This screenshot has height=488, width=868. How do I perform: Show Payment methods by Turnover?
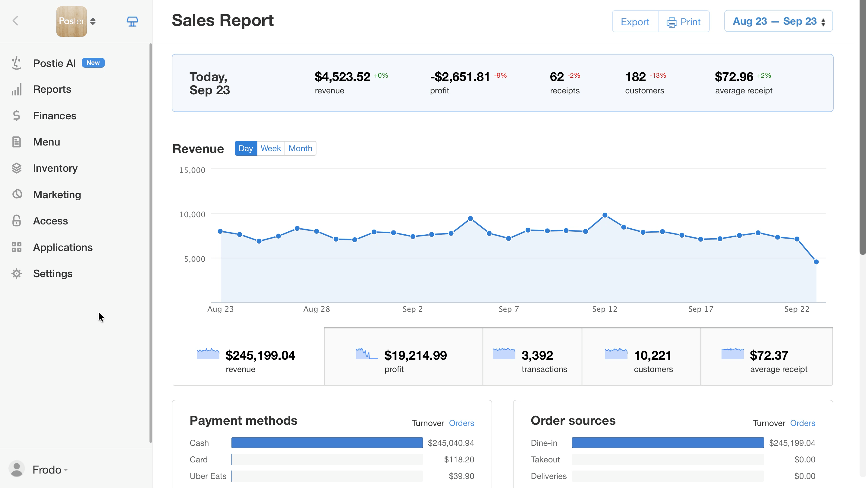(x=428, y=423)
